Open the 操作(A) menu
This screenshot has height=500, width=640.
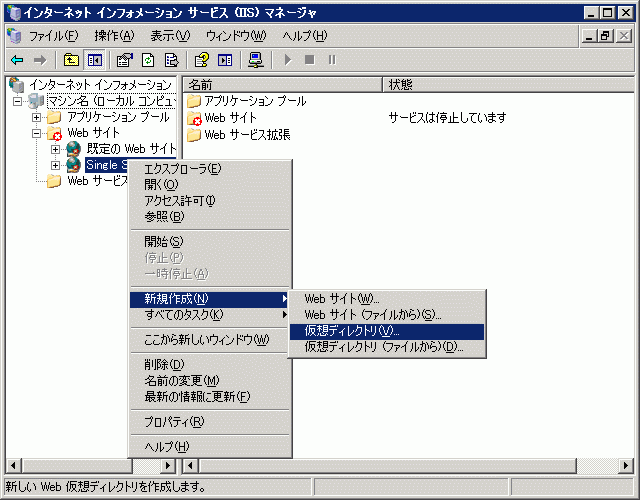click(114, 36)
